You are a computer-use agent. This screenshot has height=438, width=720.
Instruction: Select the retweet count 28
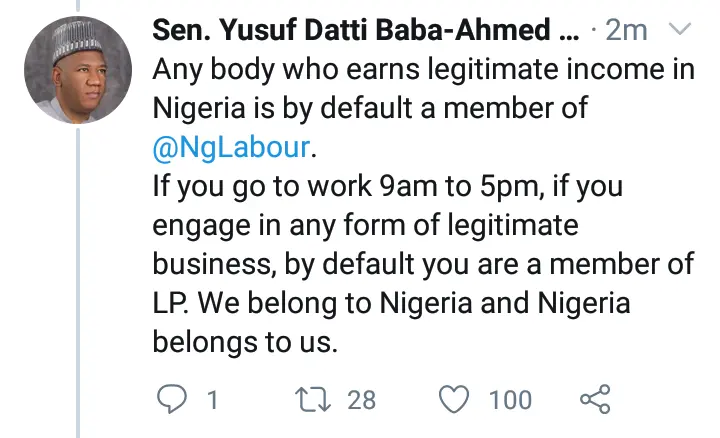click(361, 400)
